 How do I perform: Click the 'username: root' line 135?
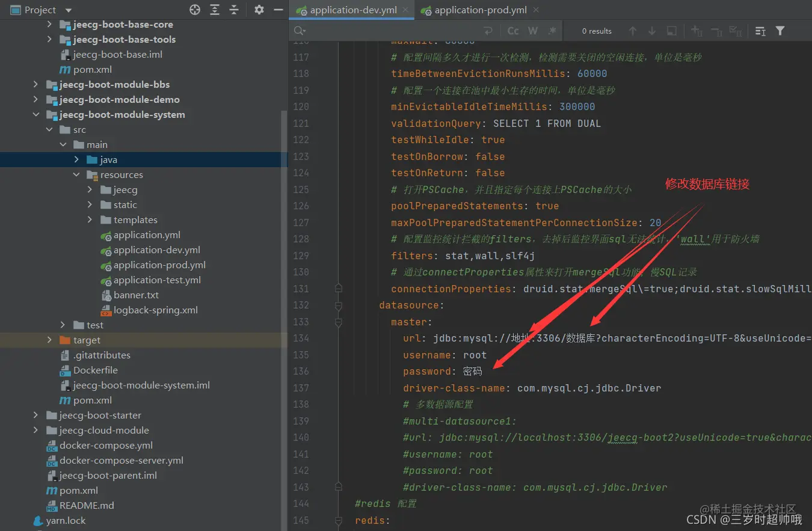coord(444,355)
